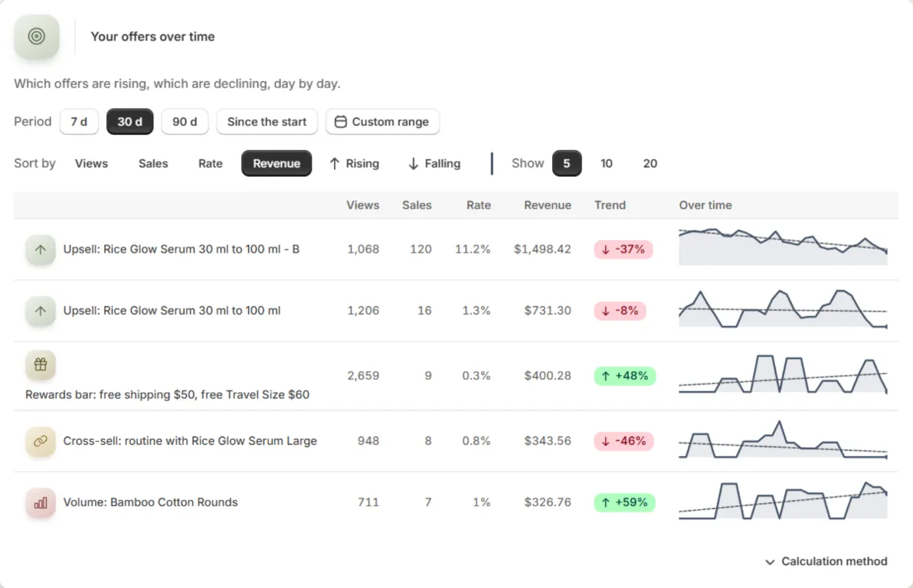The image size is (913, 588).
Task: Show 20 offers
Action: click(650, 164)
